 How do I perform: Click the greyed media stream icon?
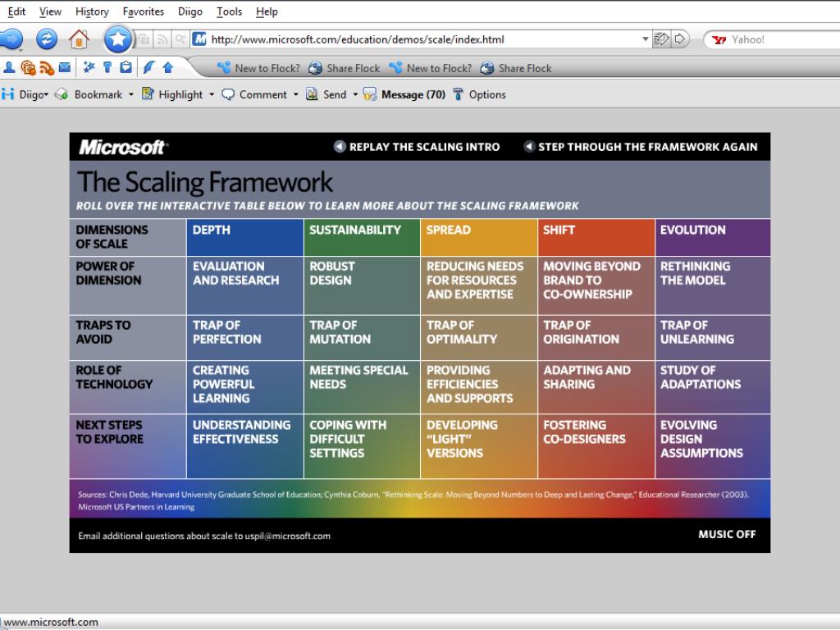click(144, 39)
